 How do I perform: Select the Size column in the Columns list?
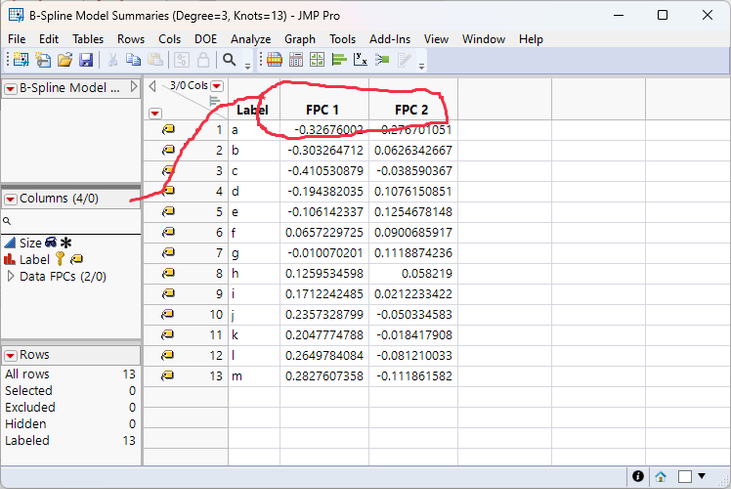point(30,243)
